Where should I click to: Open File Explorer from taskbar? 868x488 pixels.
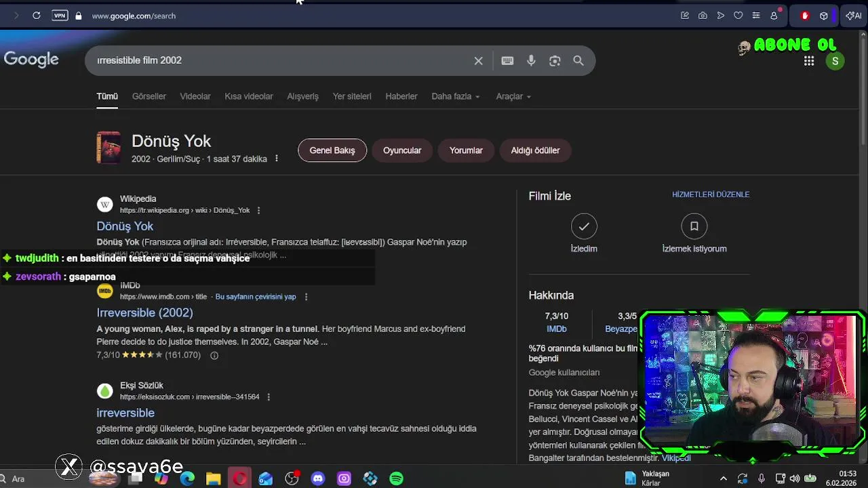coord(213,479)
